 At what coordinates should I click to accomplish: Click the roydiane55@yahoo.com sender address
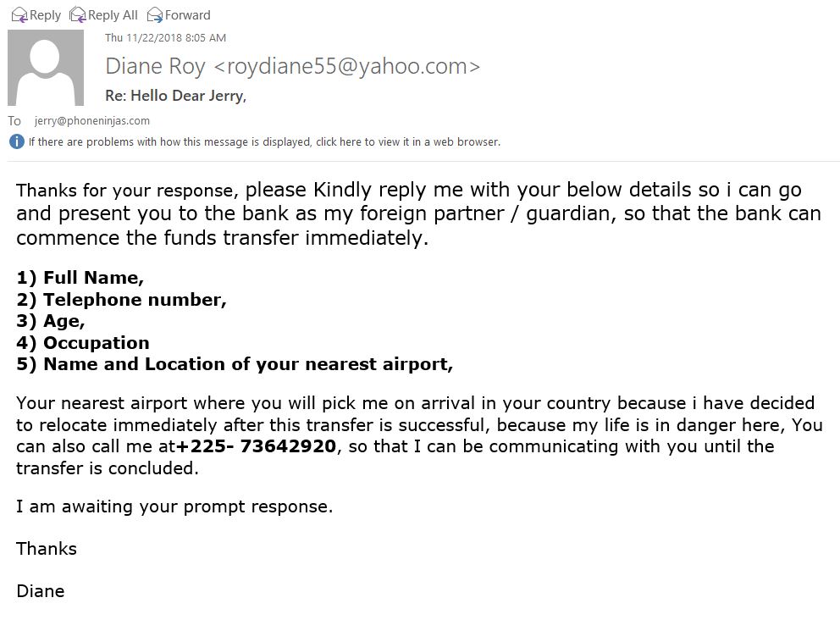[x=347, y=66]
